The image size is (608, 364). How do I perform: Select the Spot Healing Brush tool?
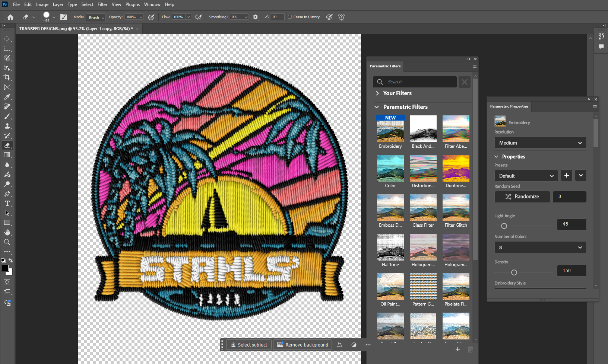[x=7, y=106]
